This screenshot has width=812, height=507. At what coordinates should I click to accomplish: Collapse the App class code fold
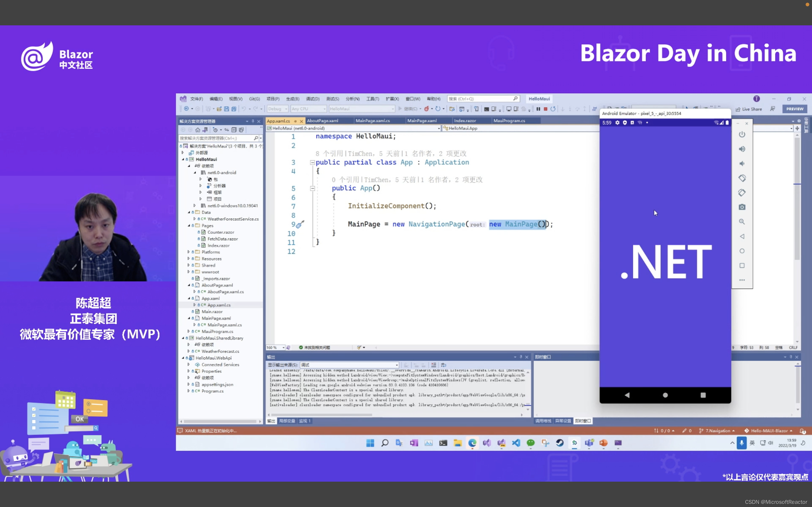312,162
